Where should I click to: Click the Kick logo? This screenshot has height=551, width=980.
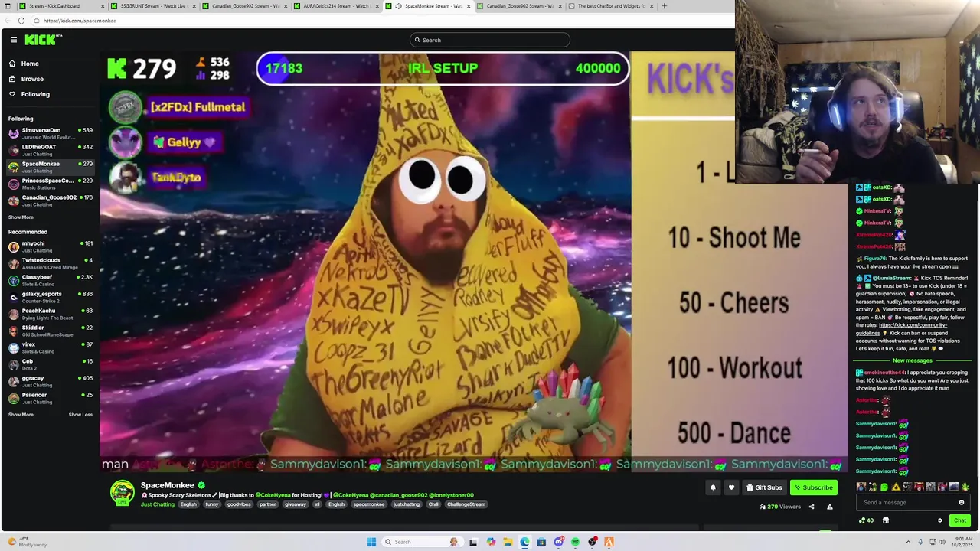click(x=42, y=40)
